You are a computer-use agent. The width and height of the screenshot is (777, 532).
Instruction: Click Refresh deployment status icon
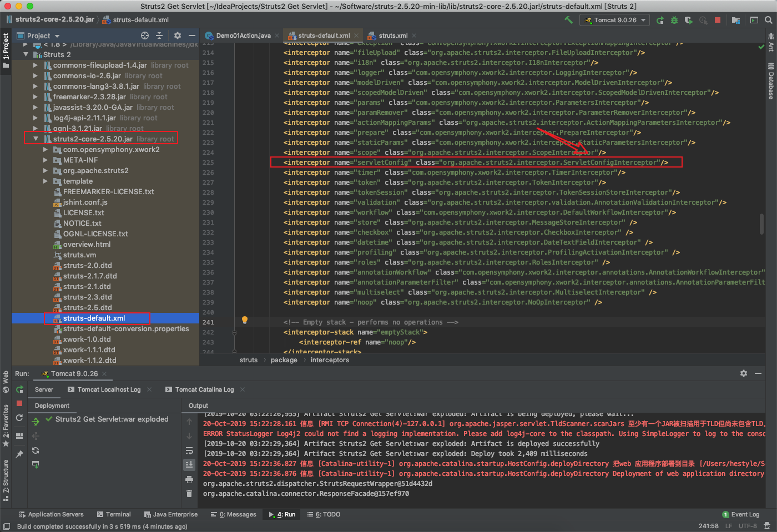click(x=36, y=450)
